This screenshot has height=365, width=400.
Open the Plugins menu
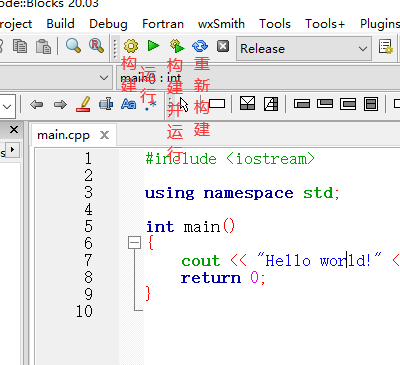click(380, 24)
